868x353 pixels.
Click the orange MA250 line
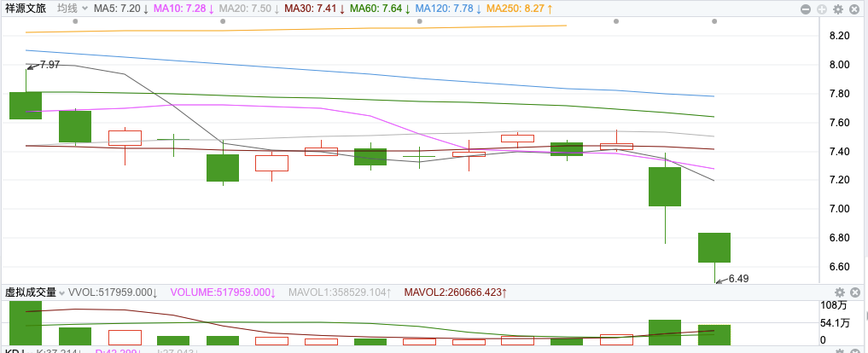pos(297,29)
